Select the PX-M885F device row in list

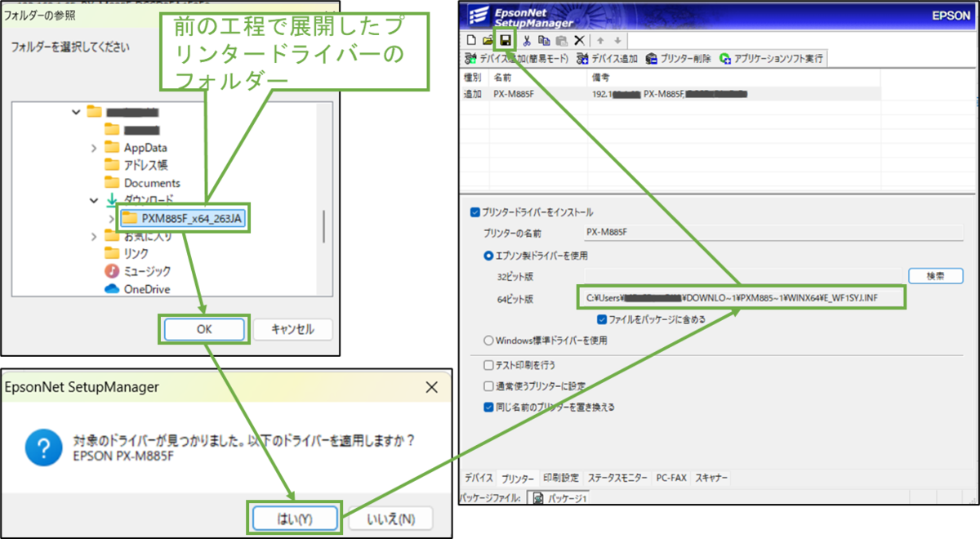click(x=670, y=94)
